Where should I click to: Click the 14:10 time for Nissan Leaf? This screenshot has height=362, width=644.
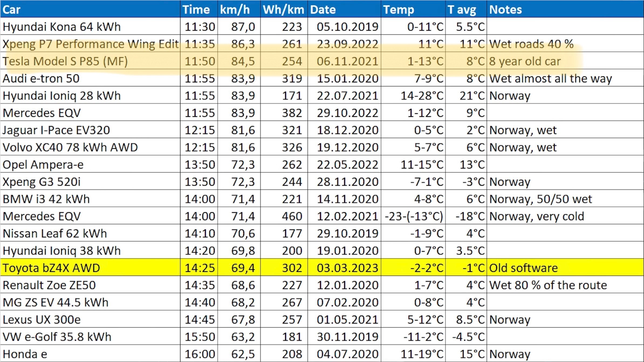tap(199, 233)
